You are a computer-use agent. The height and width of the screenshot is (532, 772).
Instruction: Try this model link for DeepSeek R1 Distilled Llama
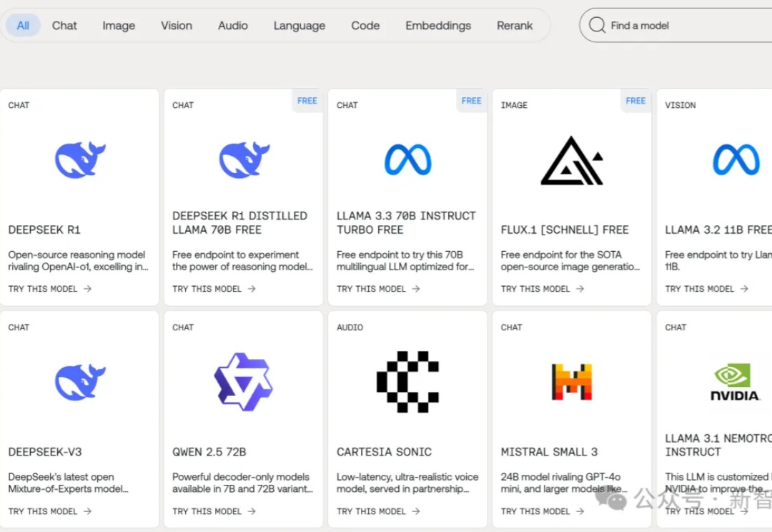coord(214,289)
